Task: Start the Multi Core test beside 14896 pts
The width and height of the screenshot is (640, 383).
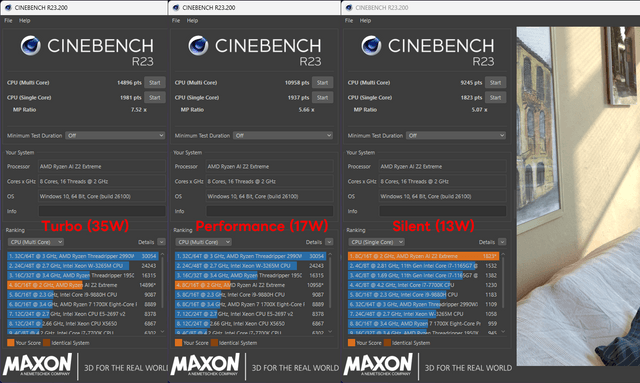Action: pos(155,82)
